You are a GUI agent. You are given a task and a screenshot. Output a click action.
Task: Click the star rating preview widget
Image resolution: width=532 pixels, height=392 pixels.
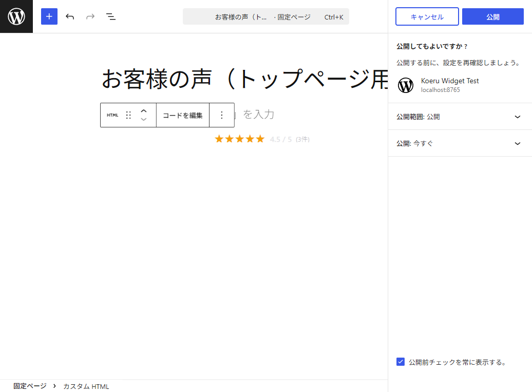point(262,139)
